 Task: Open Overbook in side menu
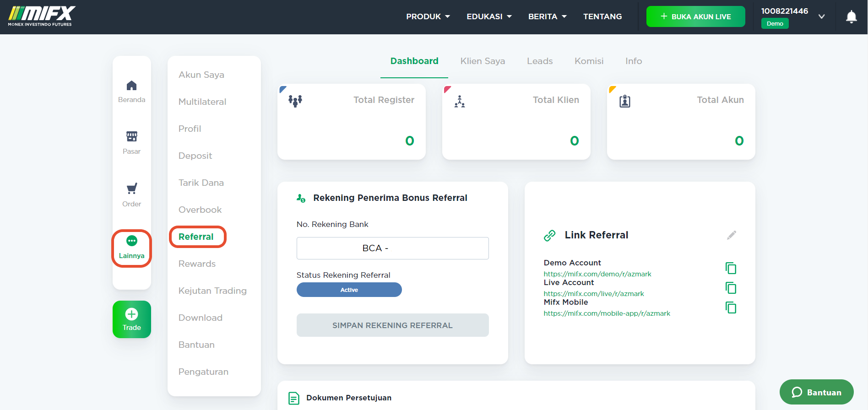click(200, 210)
